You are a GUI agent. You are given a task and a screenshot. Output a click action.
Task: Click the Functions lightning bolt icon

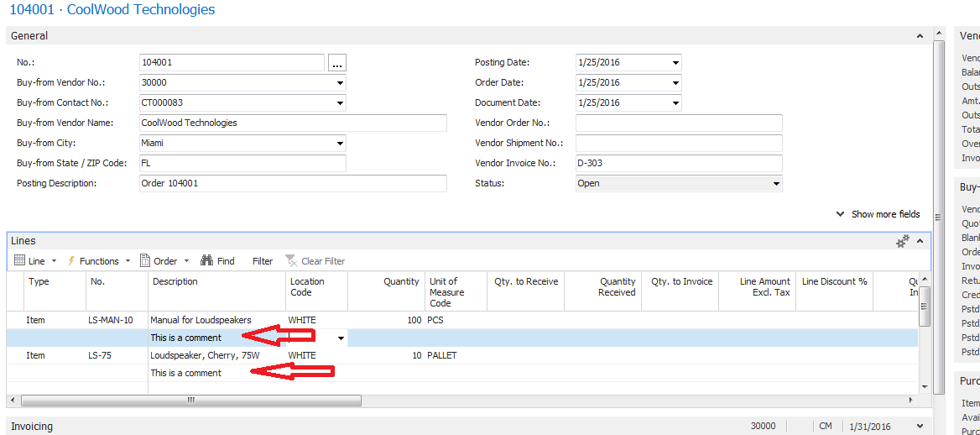[71, 261]
